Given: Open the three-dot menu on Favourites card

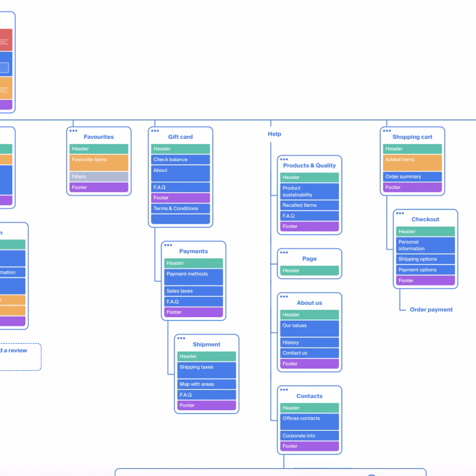Looking at the screenshot, I should pyautogui.click(x=73, y=131).
